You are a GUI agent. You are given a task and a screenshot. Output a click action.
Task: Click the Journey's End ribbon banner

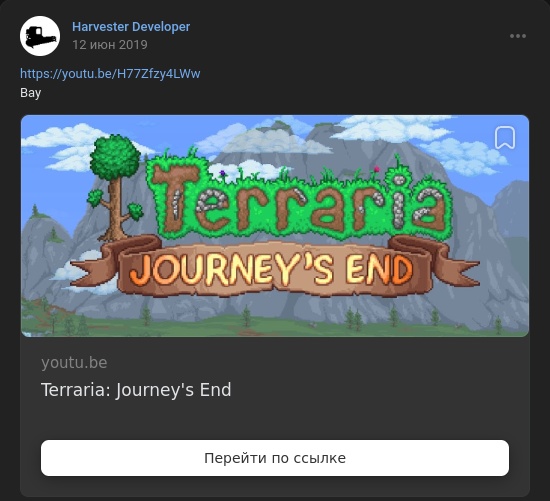(x=275, y=268)
